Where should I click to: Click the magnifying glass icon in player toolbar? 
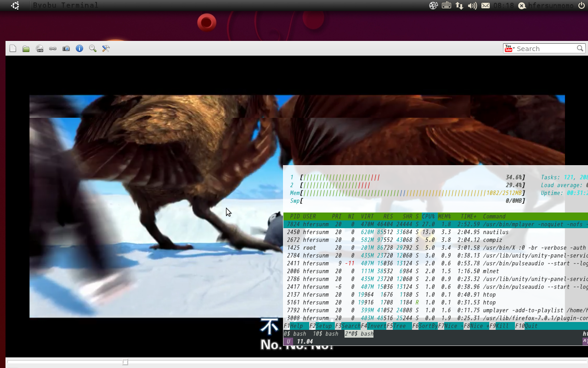coord(93,48)
